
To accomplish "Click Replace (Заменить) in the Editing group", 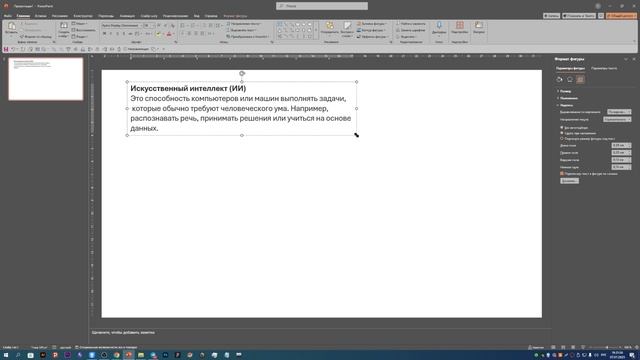I will 410,30.
